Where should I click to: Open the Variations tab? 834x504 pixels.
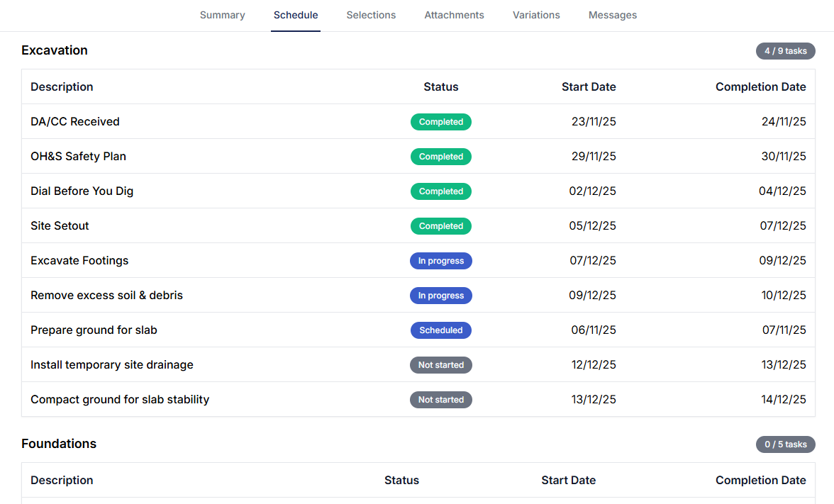pos(536,15)
